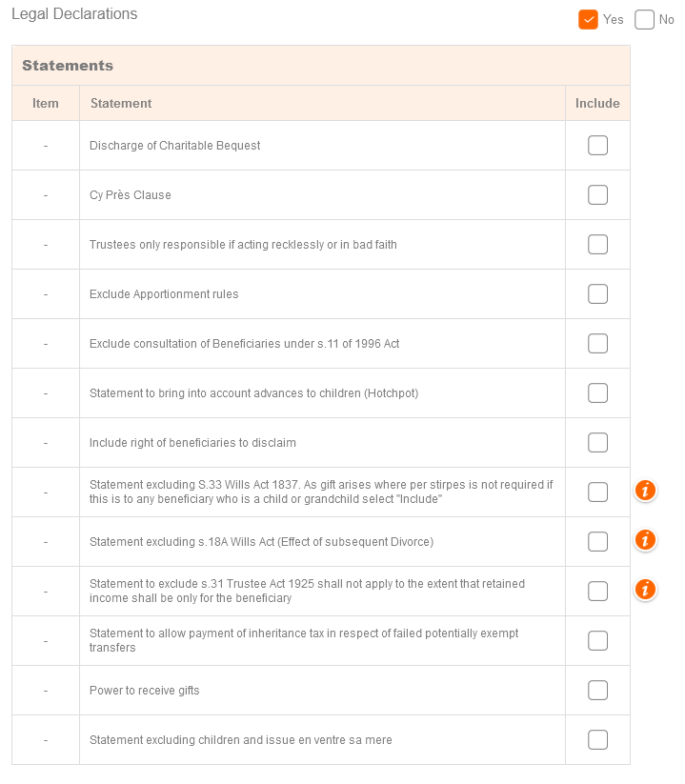The height and width of the screenshot is (784, 685).
Task: Click the Include column header
Action: pyautogui.click(x=597, y=104)
